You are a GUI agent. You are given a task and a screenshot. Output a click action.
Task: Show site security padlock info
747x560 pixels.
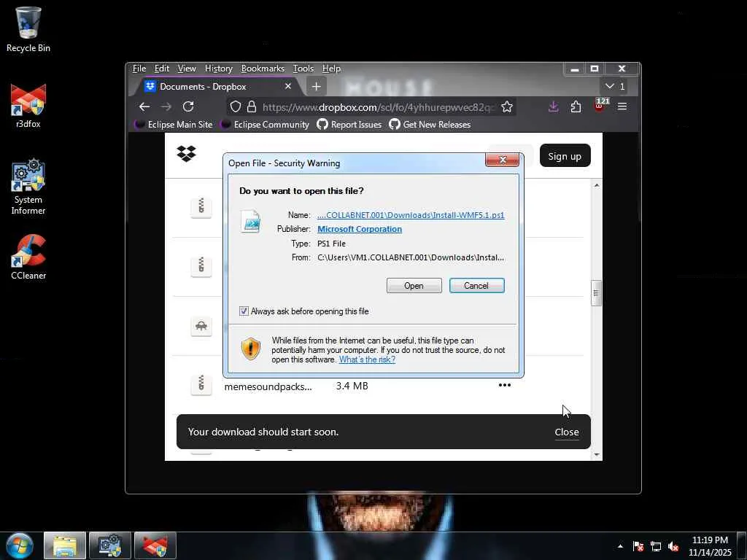(252, 106)
